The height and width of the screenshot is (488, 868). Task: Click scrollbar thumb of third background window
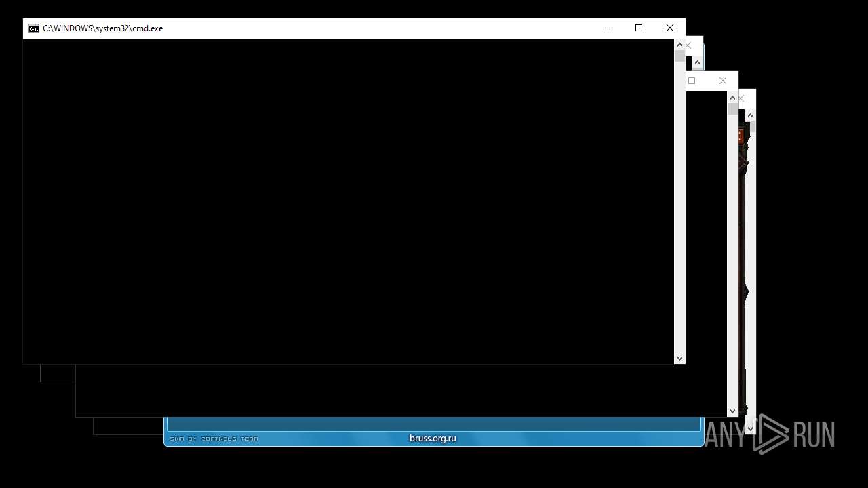pos(732,109)
